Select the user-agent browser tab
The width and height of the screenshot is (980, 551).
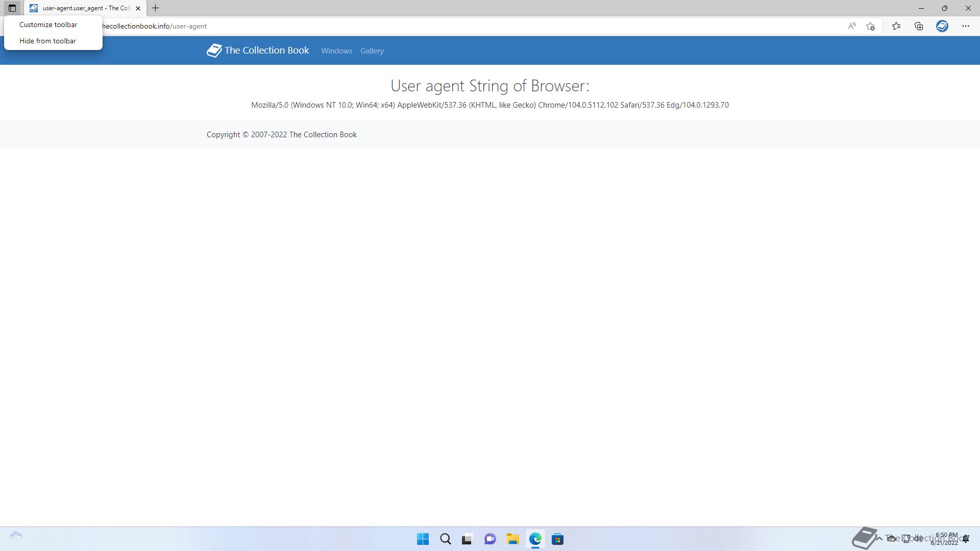click(82, 8)
